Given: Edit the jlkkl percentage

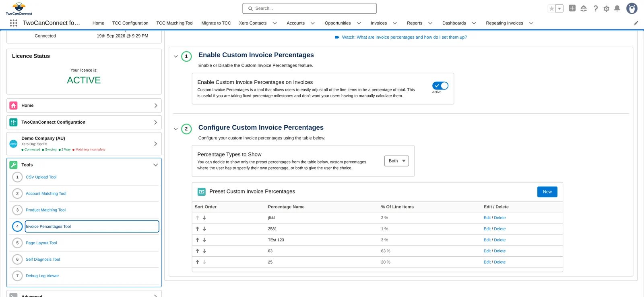Looking at the screenshot, I should [487, 218].
